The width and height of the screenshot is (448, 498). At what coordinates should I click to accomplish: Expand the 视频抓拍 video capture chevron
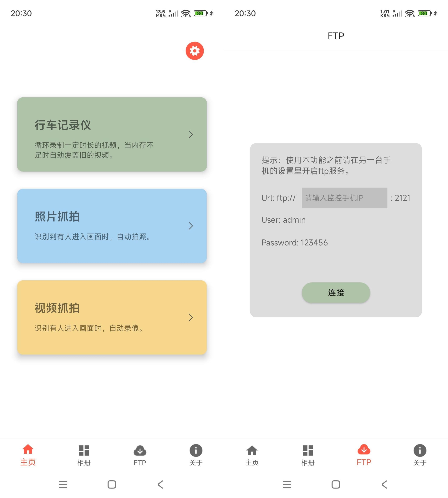coord(191,317)
